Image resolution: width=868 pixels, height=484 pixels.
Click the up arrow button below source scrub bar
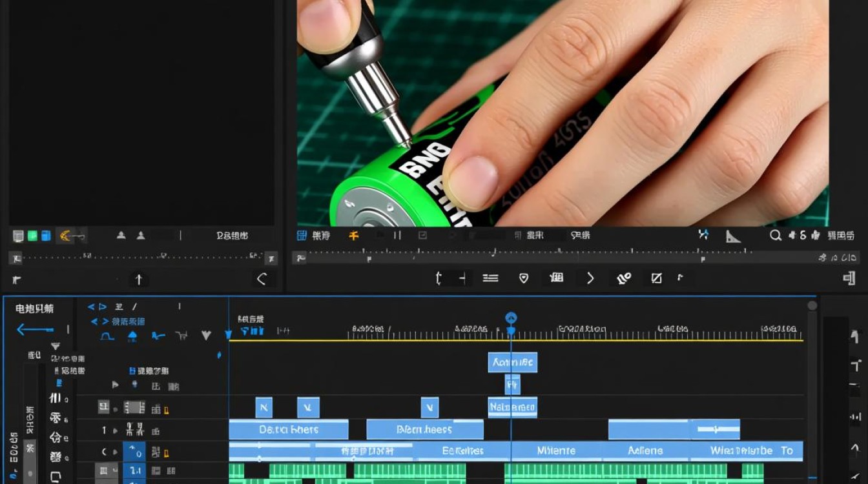(x=138, y=279)
